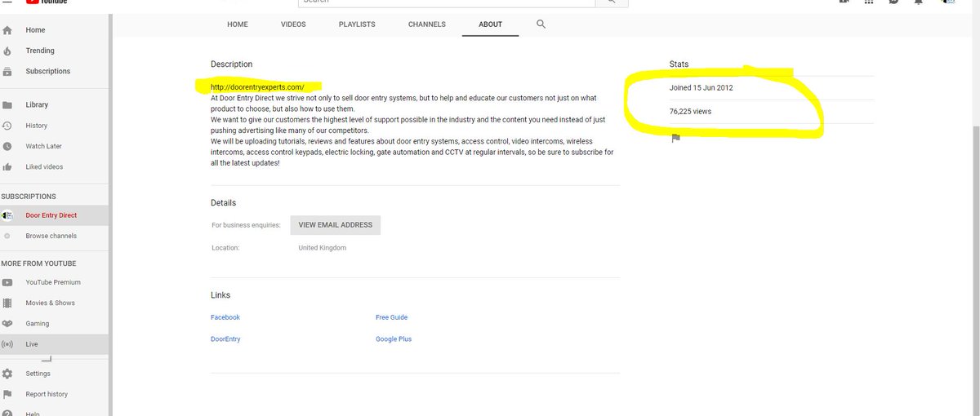Click the Location label
Viewport: 980px width, 416px height.
click(x=225, y=248)
